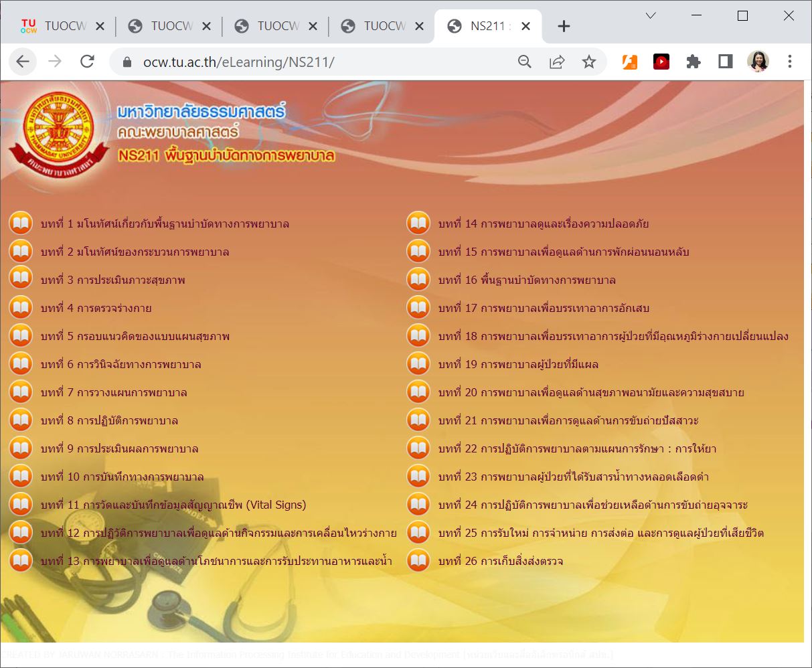812x668 pixels.
Task: Toggle the browser side panel
Action: point(725,62)
